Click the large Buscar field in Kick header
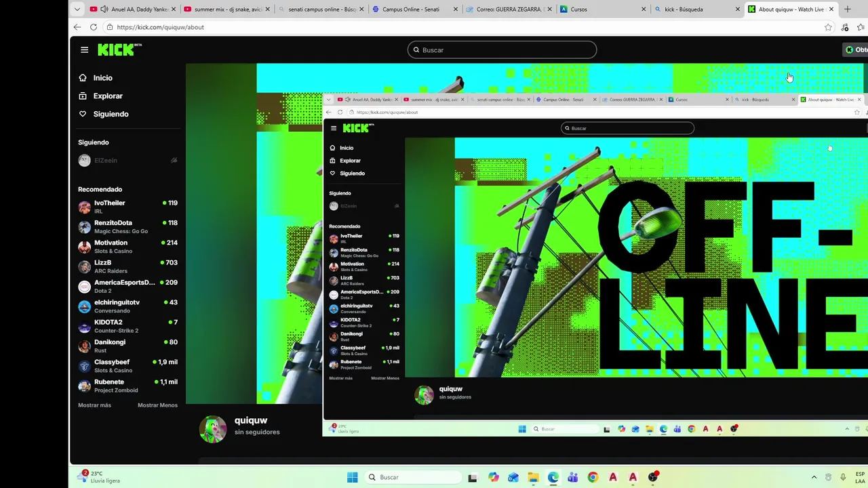868x488 pixels. 502,50
